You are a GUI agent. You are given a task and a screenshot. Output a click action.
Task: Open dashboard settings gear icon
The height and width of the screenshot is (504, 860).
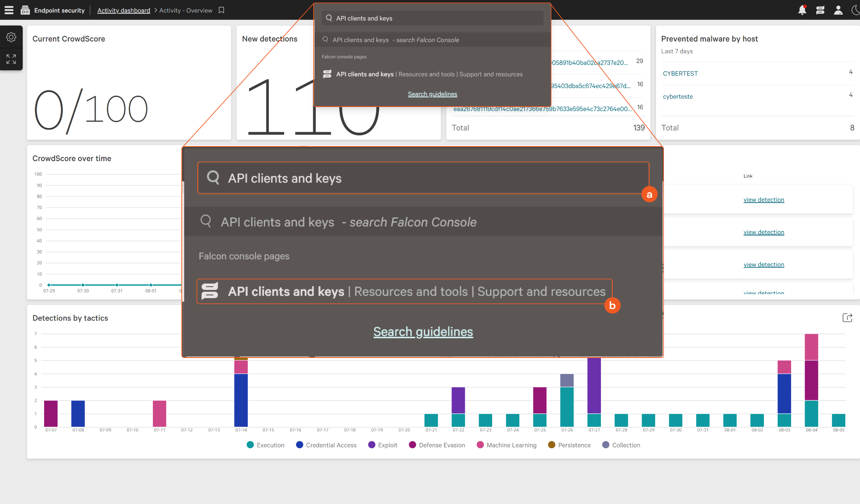tap(11, 37)
